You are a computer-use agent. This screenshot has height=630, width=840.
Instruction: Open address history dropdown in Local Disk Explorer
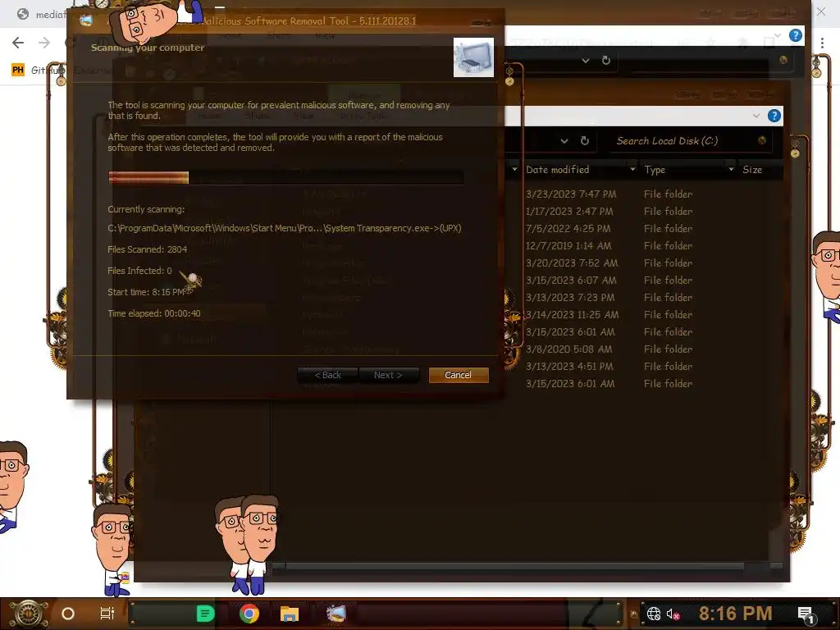click(564, 141)
